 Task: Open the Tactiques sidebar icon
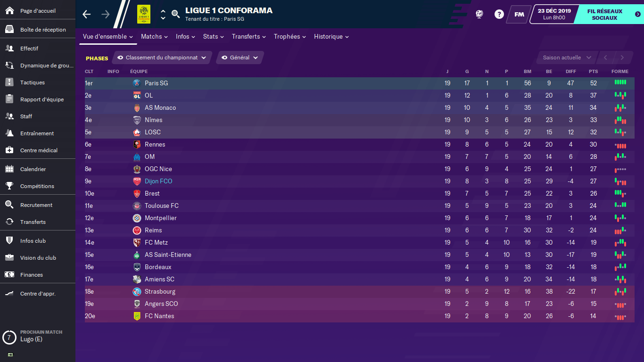point(9,82)
